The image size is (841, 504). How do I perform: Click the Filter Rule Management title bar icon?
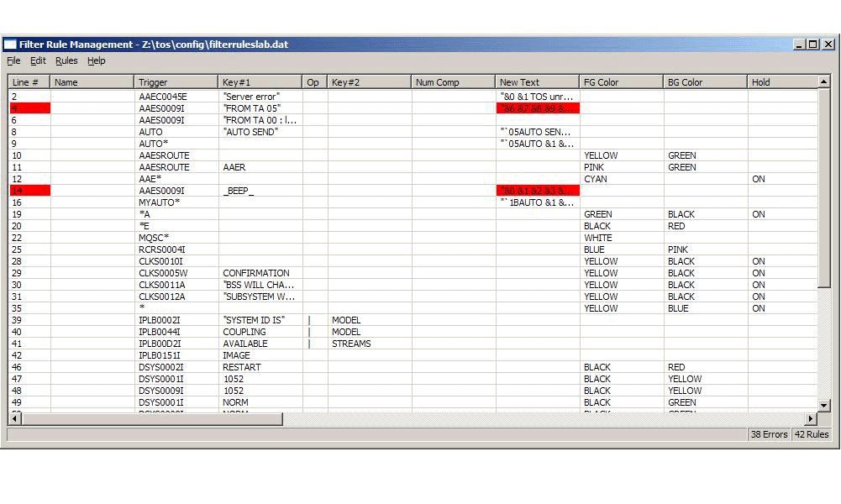tap(11, 44)
